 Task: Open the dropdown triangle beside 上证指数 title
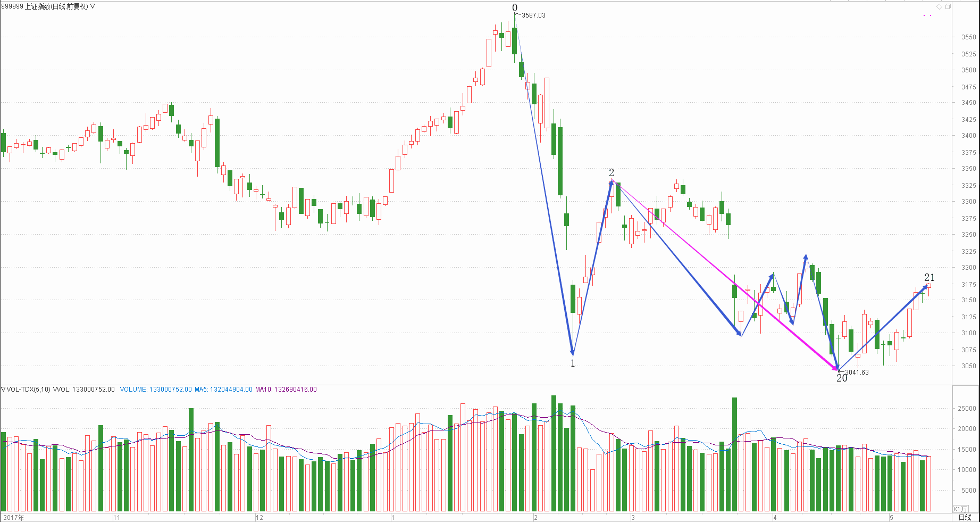[93, 6]
